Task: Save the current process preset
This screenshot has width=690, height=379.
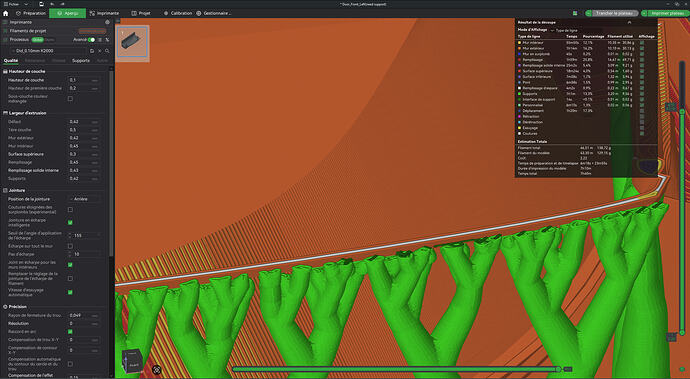Action: click(x=92, y=51)
